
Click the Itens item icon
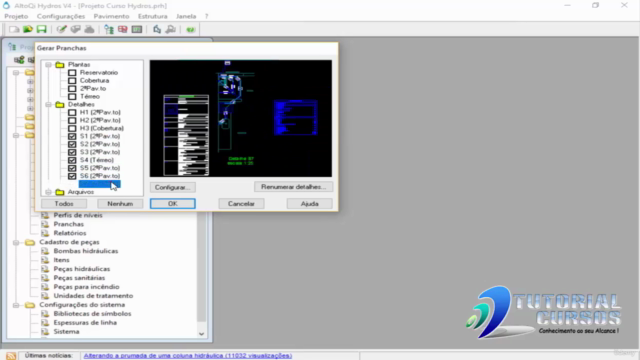point(45,260)
